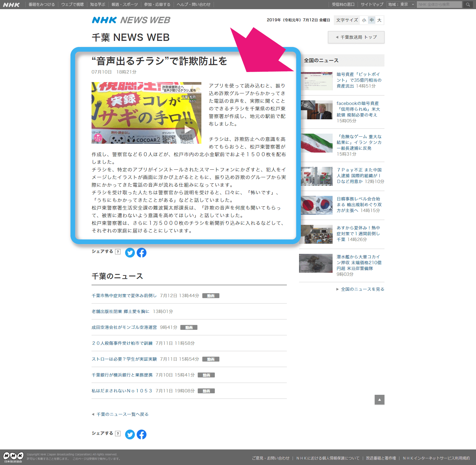This screenshot has height=465, width=476.
Task: Click the NHK logo in top bar
Action: 11,5
